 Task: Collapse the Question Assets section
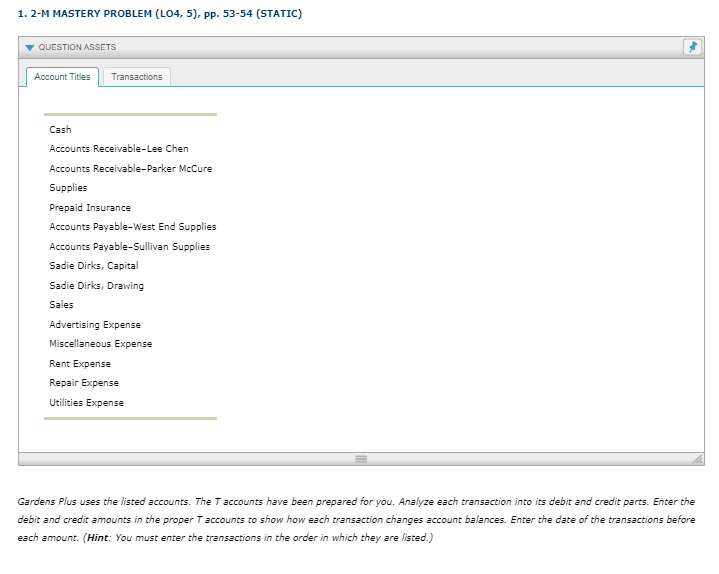(x=30, y=48)
